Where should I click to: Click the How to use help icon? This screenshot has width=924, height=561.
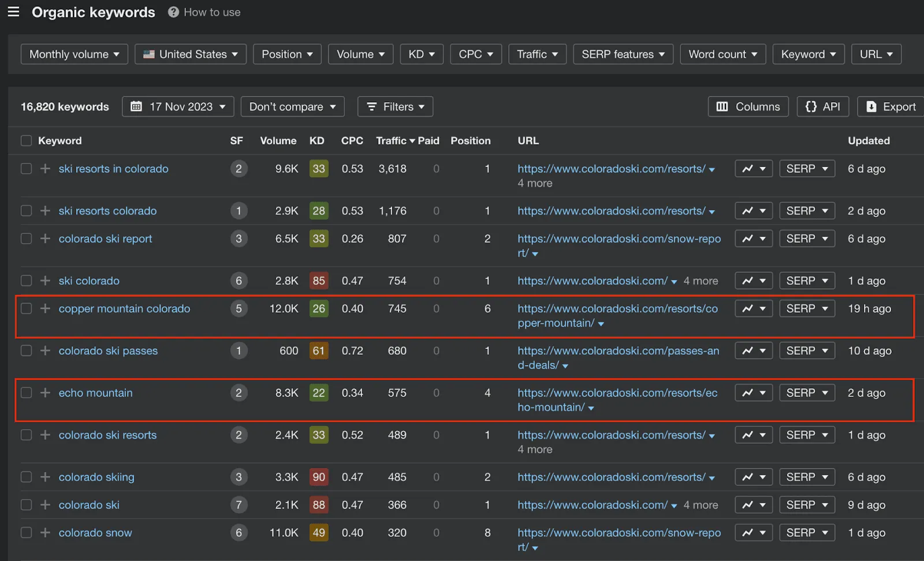click(x=173, y=12)
